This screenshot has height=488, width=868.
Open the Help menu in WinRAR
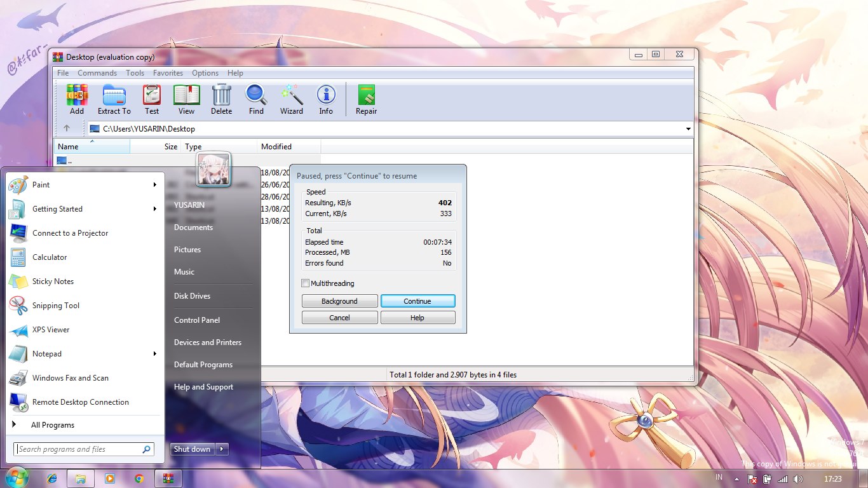235,73
